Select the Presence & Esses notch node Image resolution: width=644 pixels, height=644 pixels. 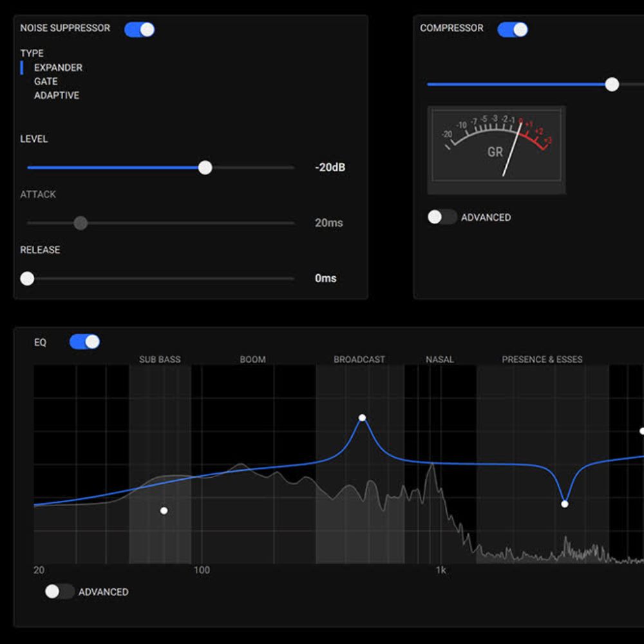coord(565,504)
